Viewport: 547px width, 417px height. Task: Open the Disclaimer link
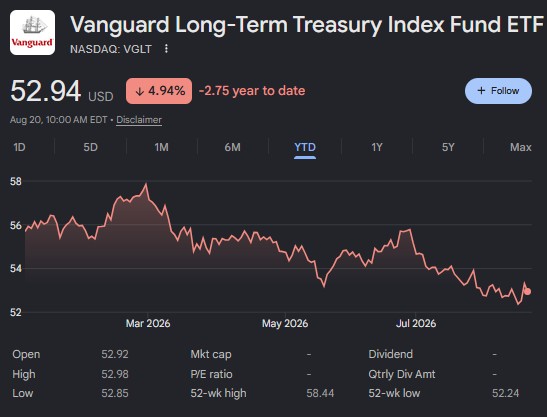[x=139, y=120]
